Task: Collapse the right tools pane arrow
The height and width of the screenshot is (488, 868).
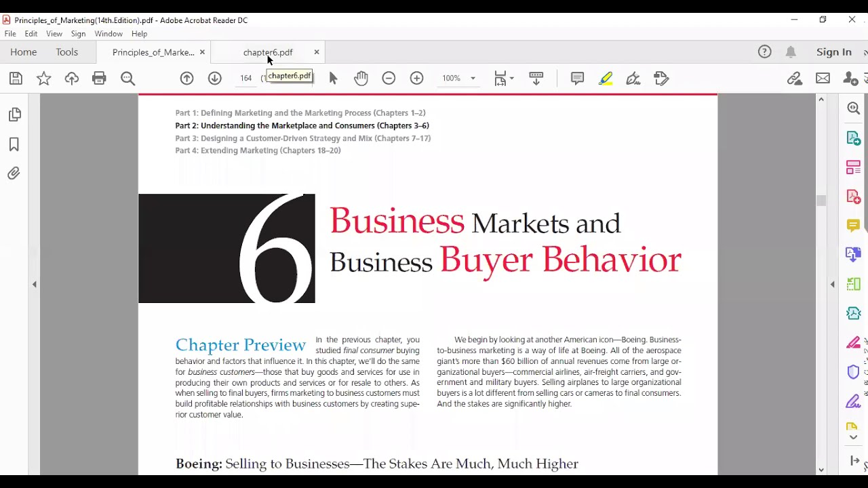Action: point(833,285)
